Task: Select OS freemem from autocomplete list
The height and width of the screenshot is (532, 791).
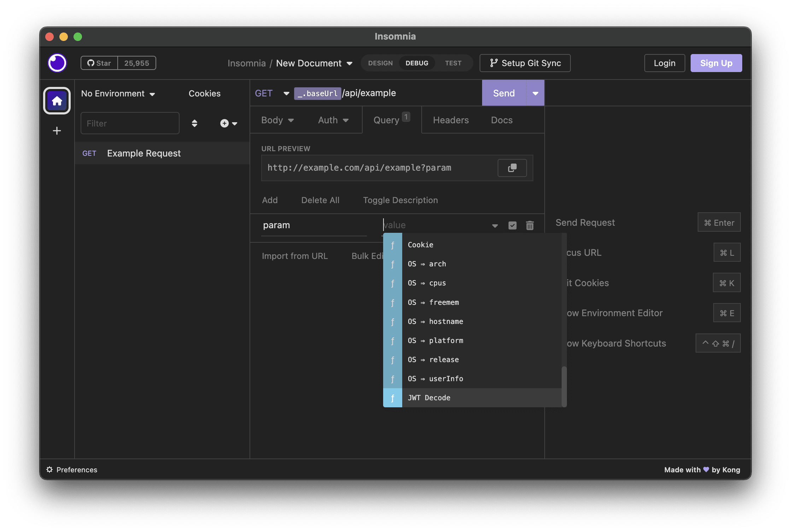Action: (472, 302)
